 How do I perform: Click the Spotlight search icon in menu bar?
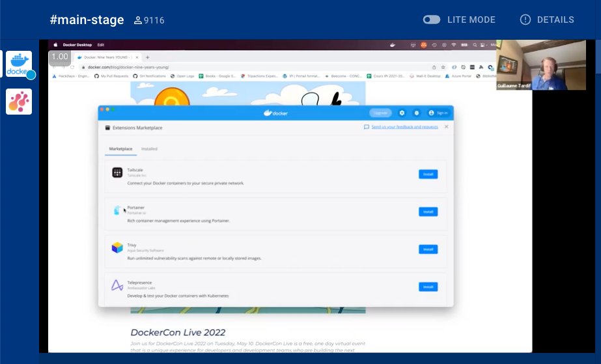coord(475,45)
